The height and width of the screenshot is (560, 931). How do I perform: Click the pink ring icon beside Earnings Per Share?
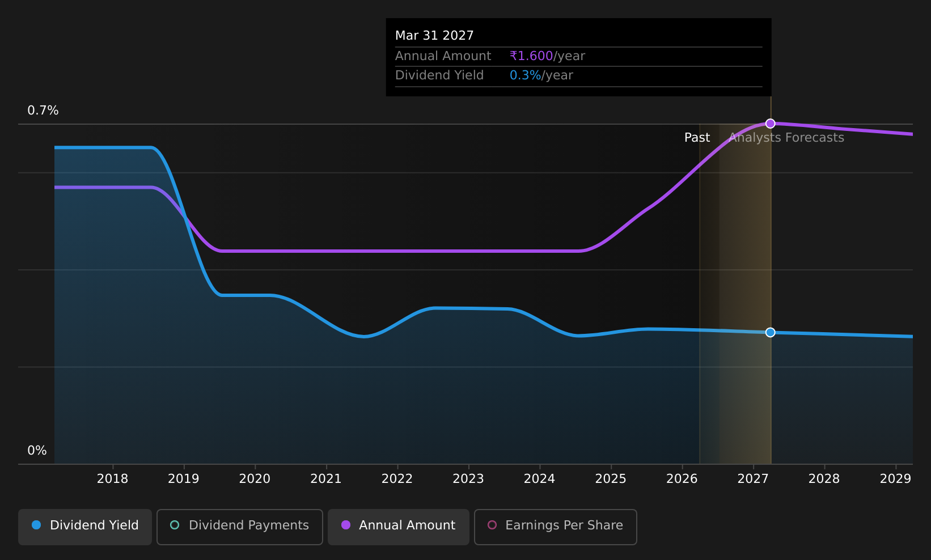pos(492,525)
